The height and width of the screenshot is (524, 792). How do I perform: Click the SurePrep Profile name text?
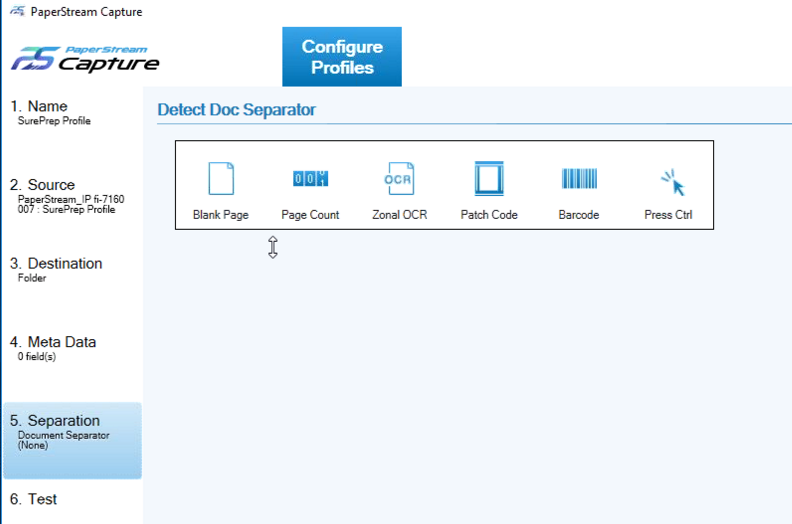point(54,121)
